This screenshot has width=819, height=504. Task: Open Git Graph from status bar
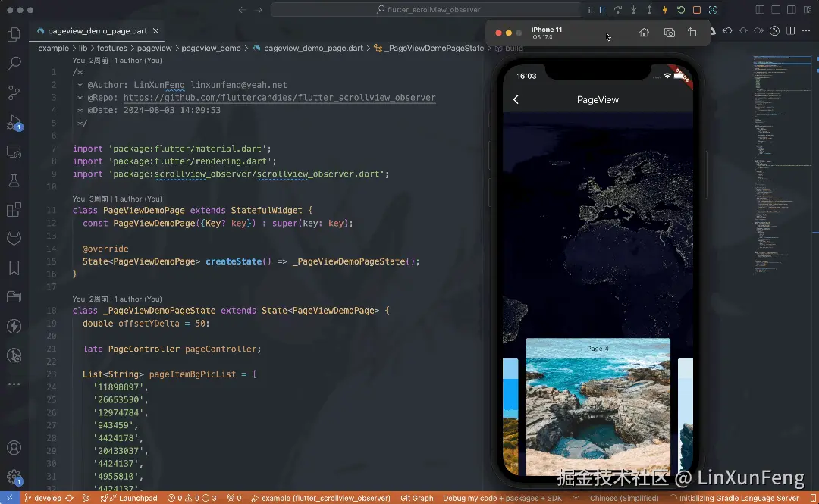[417, 498]
